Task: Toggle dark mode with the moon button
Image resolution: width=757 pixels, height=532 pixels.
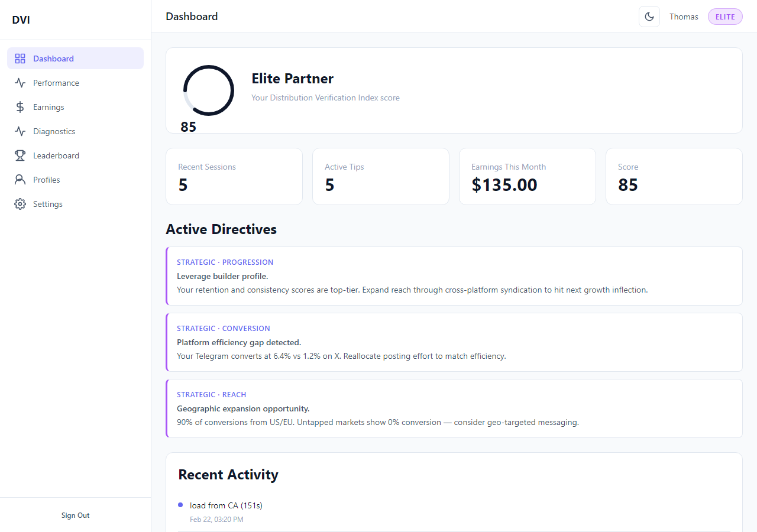Action: (649, 17)
